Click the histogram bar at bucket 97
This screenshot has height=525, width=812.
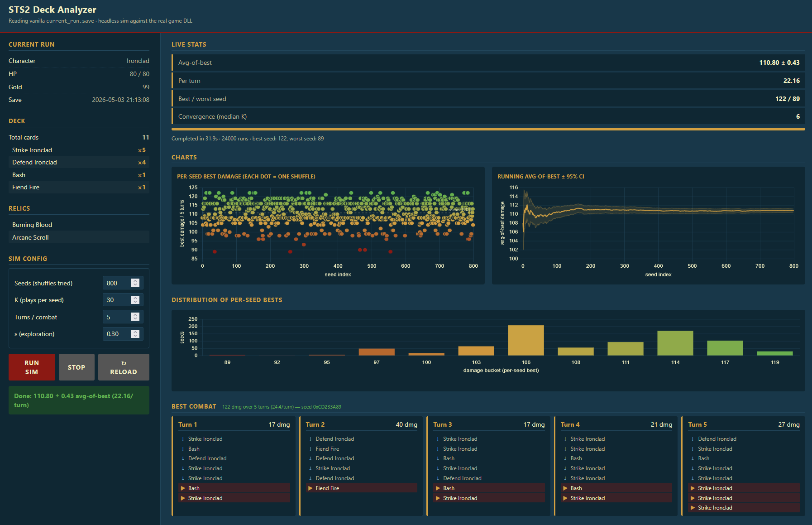(x=377, y=352)
